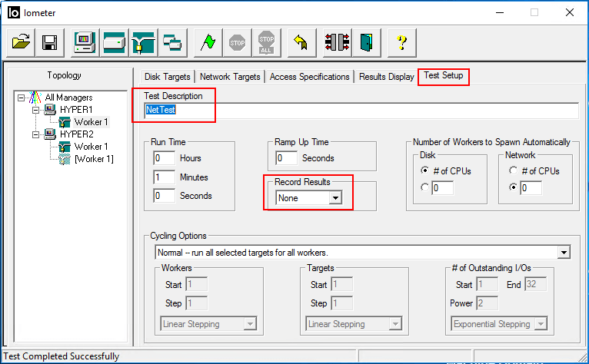Viewport: 589px width, 364px height.
Task: Start a new manager
Action: click(85, 42)
